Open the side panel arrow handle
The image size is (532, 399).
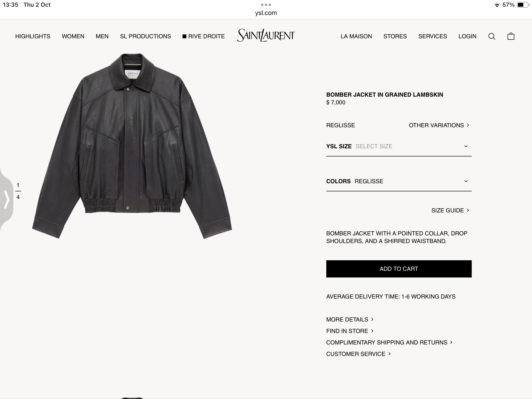click(x=6, y=199)
